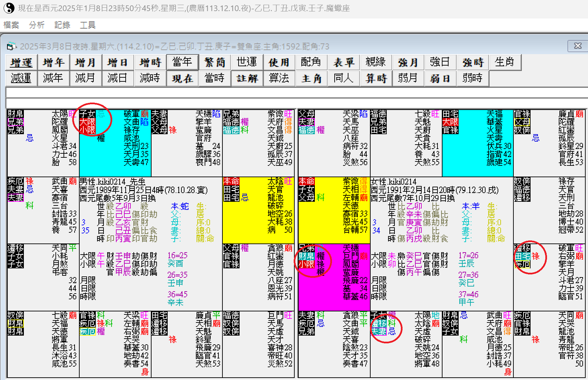
Task: Open the 表單 form view
Action: tap(344, 62)
